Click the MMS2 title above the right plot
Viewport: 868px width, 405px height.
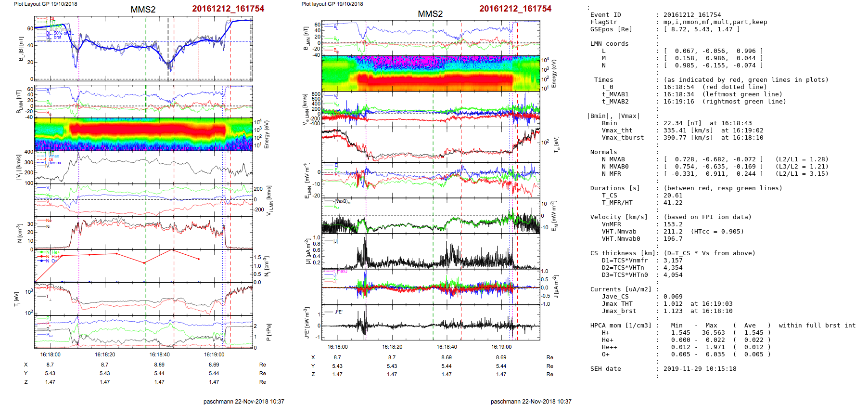430,14
